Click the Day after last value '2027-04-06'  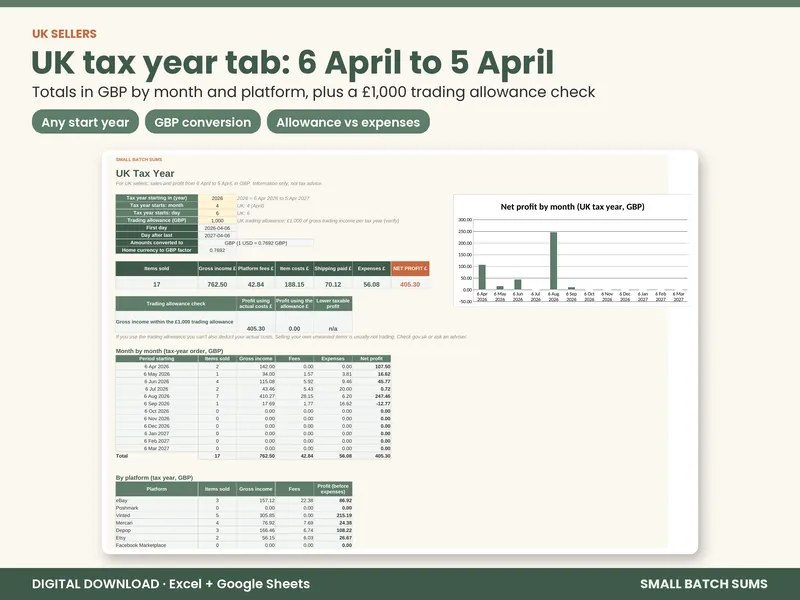[x=217, y=236]
